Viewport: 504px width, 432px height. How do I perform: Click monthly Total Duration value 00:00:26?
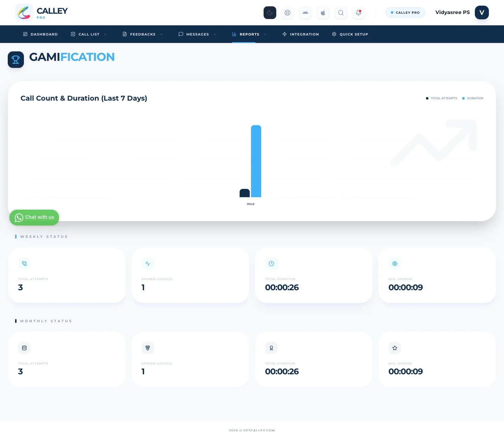[x=282, y=371]
